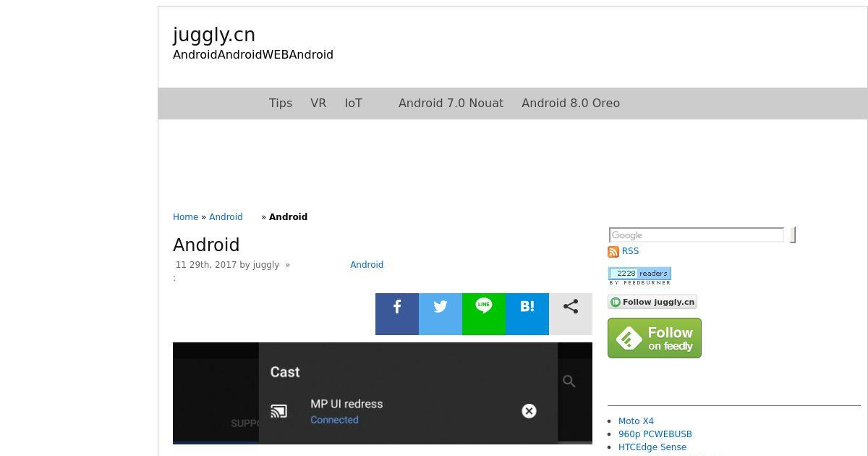Click the AndroidAndroidWEBAndroid site tagline
The height and width of the screenshot is (456, 868).
(x=253, y=54)
